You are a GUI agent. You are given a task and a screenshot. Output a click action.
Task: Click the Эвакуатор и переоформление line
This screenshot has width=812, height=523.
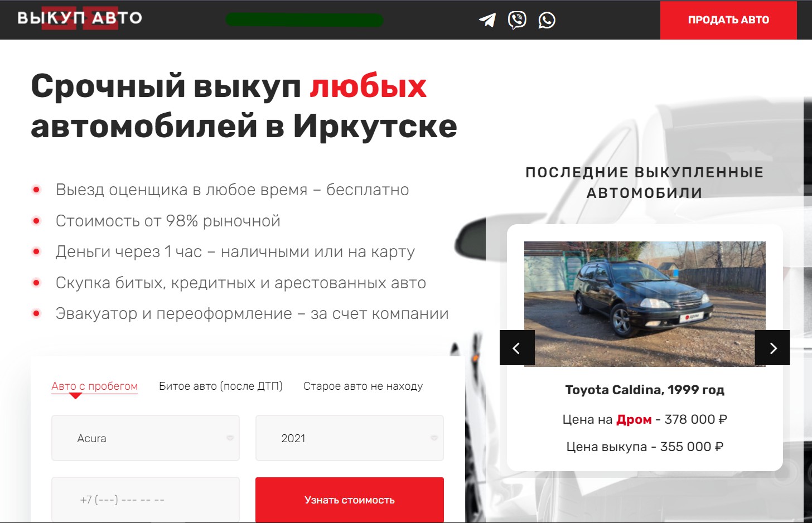tap(252, 314)
